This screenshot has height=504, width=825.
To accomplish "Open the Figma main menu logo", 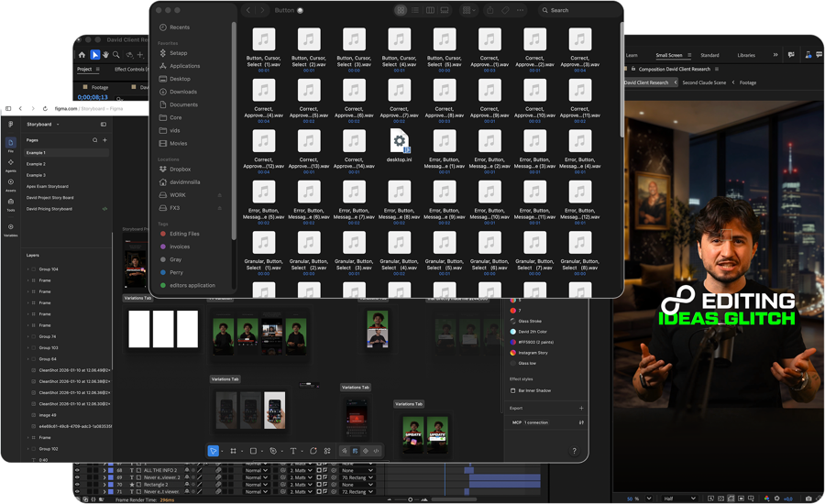I will (10, 124).
